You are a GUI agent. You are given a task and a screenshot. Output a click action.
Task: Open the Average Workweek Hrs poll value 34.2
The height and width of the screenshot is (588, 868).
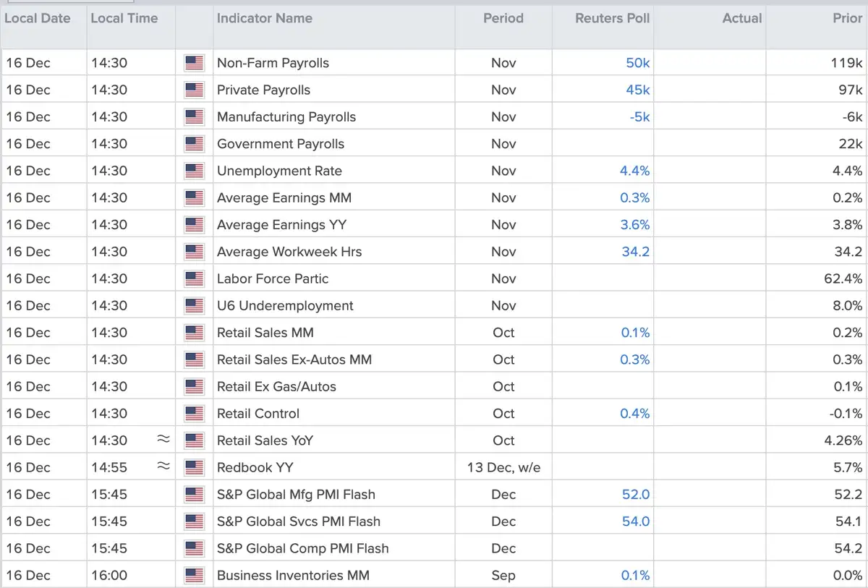(636, 252)
